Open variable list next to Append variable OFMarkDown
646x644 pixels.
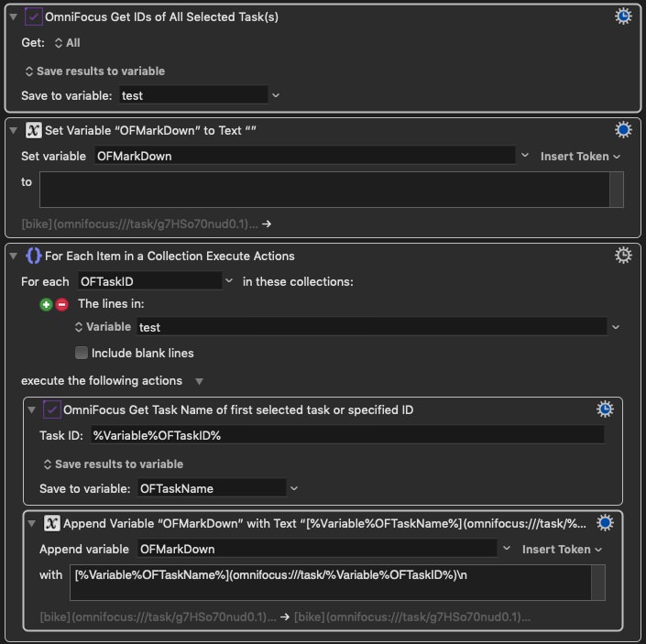point(507,548)
